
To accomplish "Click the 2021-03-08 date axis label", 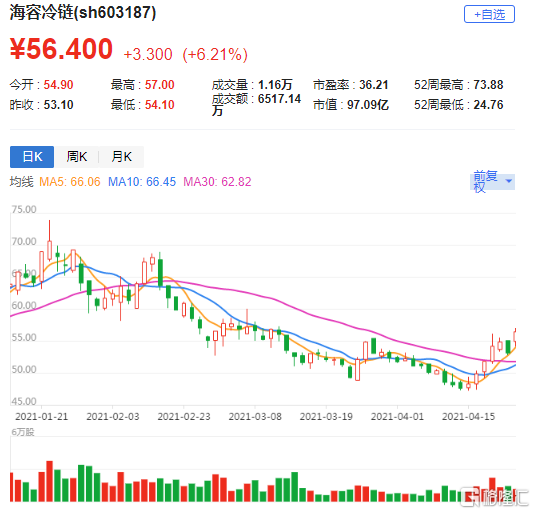I will (255, 417).
